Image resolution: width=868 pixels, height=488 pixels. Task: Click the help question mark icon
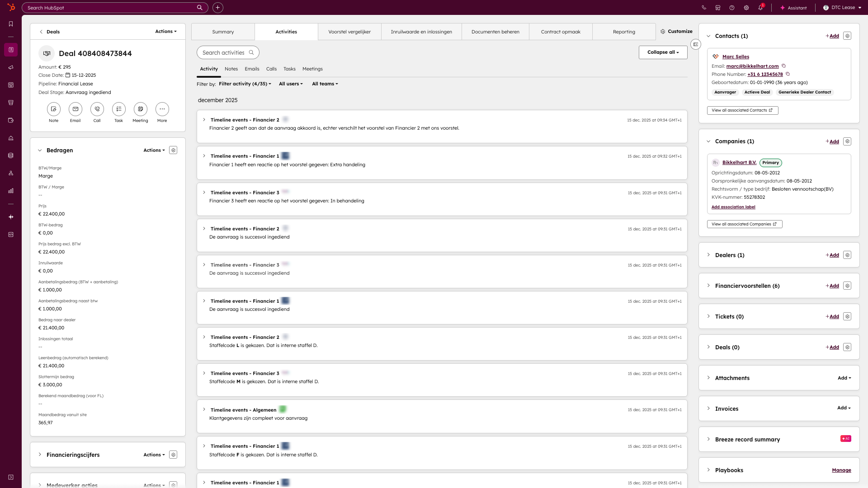(x=731, y=8)
